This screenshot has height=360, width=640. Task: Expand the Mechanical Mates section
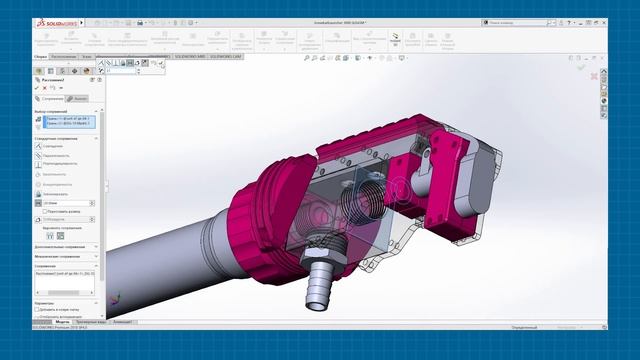pyautogui.click(x=96, y=256)
